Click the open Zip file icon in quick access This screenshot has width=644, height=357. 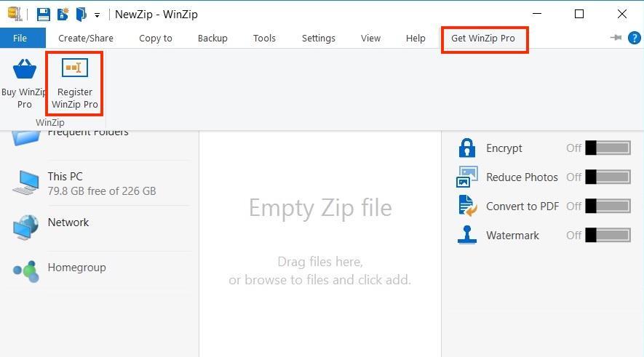pyautogui.click(x=81, y=15)
